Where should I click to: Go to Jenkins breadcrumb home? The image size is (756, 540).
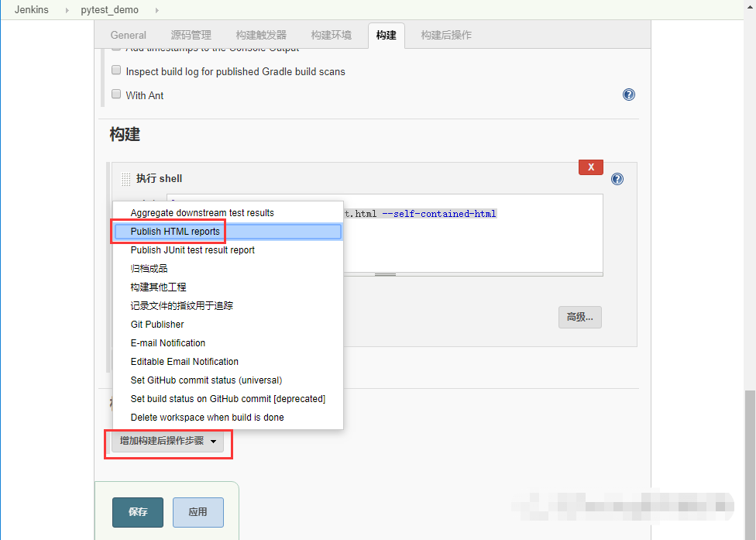coord(31,9)
